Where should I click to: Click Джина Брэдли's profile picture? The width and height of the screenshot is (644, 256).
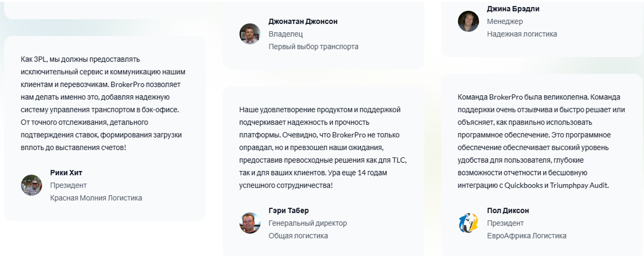point(468,21)
